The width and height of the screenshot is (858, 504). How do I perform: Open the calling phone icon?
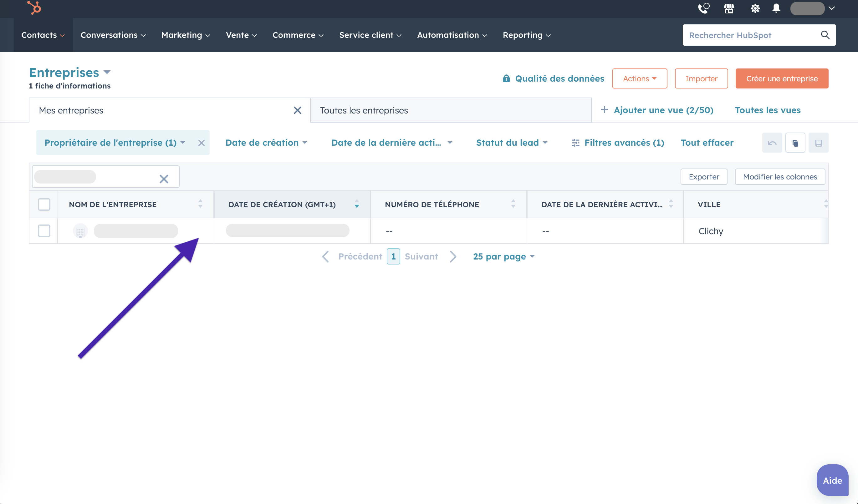(x=703, y=8)
